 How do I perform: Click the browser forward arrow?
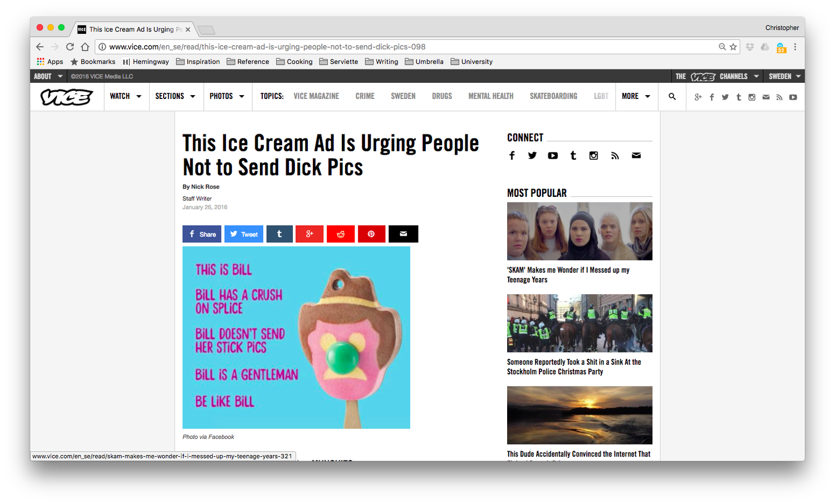coord(55,47)
